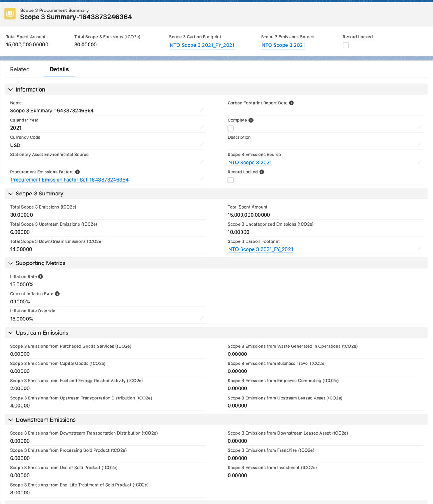
Task: Click header Total Scope 3 Emissions value 30.00000
Action: click(x=85, y=44)
